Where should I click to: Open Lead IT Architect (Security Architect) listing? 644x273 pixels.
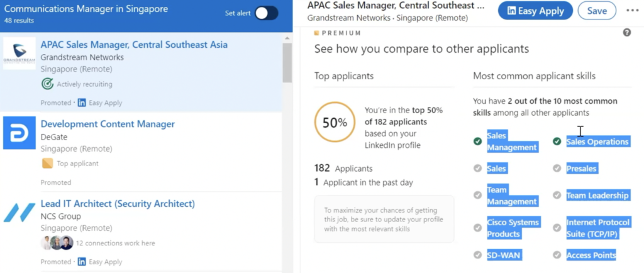[x=118, y=204]
